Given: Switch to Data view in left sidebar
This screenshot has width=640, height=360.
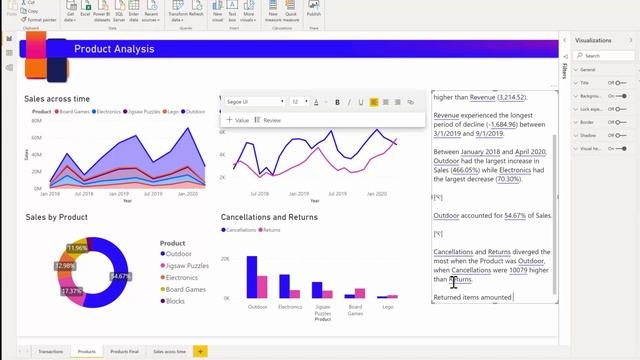Looking at the screenshot, I should click(x=9, y=53).
